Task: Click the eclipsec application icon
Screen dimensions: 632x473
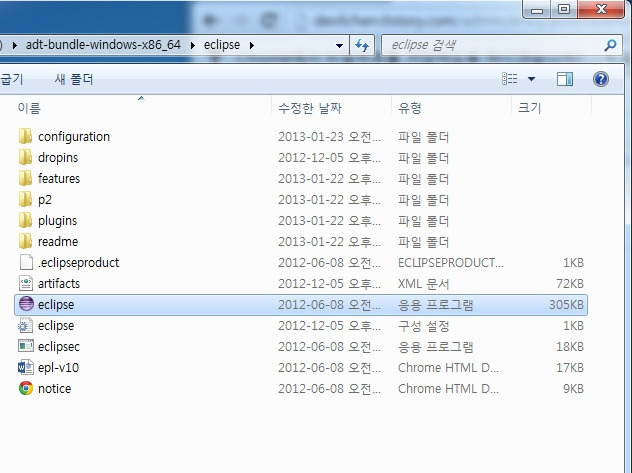Action: tap(26, 346)
